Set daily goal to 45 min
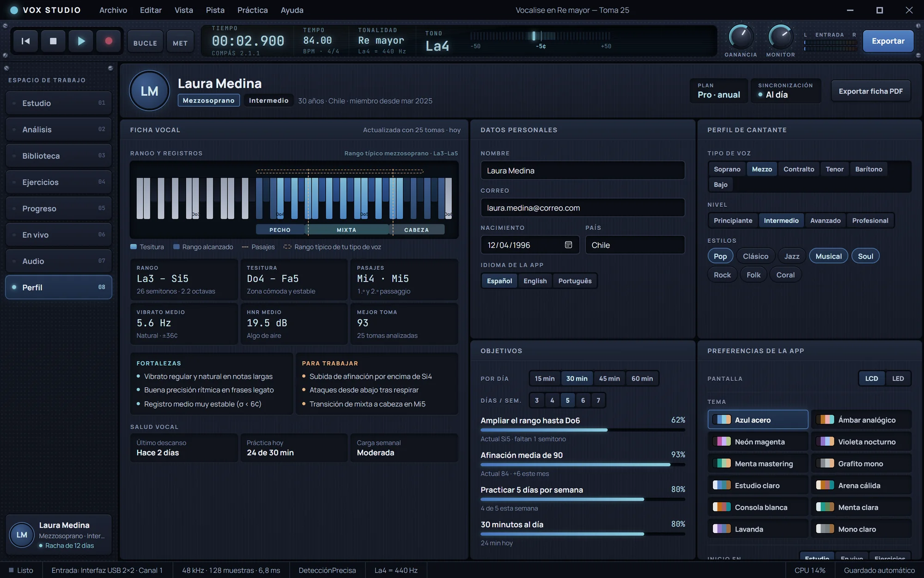The image size is (924, 578). [x=609, y=378]
